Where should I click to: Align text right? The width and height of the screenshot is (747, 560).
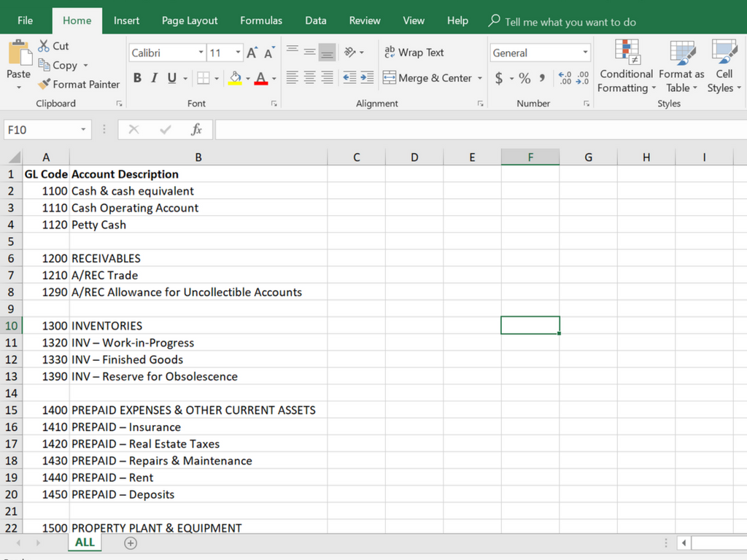(x=328, y=77)
